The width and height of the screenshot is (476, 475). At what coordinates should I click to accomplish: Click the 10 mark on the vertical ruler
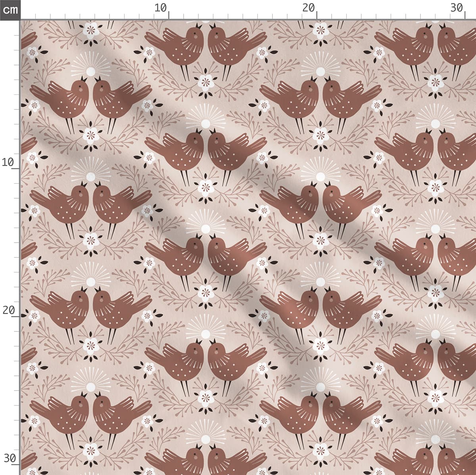(8, 162)
